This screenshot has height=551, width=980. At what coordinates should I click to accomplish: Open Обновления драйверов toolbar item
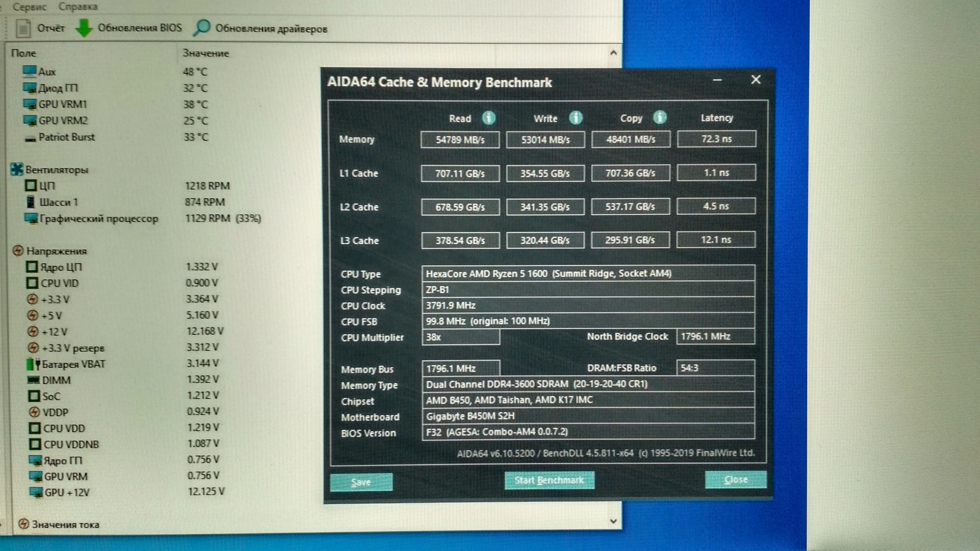pyautogui.click(x=260, y=29)
